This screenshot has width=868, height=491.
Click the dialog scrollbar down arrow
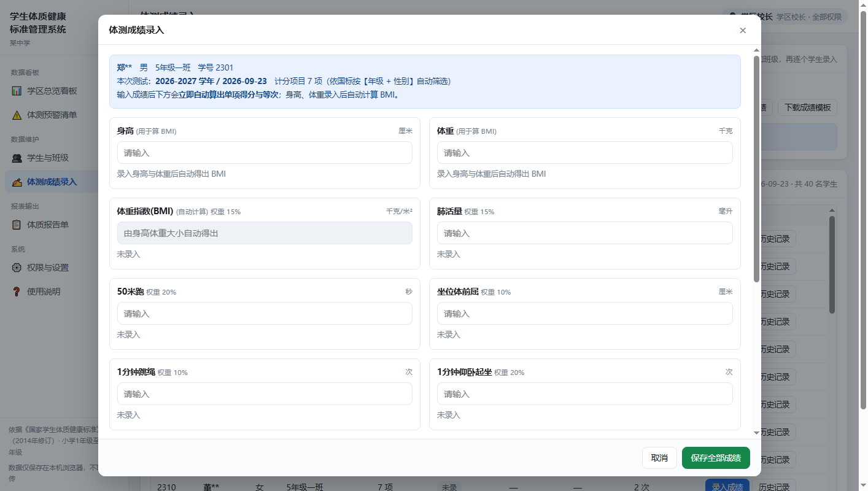coord(756,433)
